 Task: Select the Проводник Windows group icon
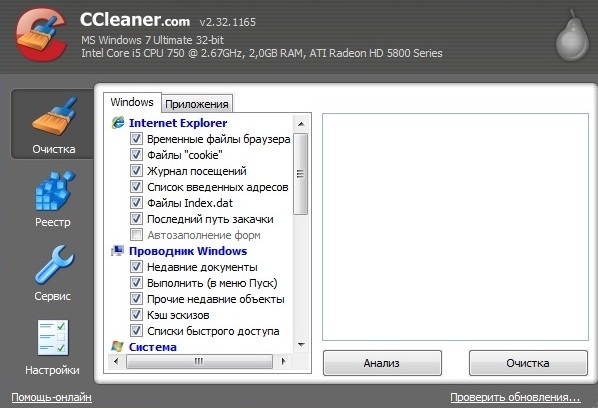(x=118, y=251)
